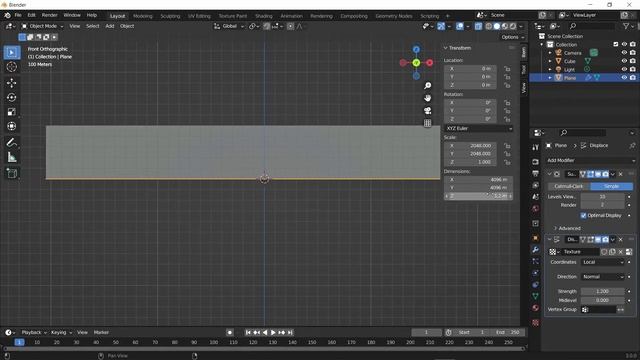This screenshot has width=640, height=360.
Task: Remove the Subdivision modifier
Action: click(621, 174)
